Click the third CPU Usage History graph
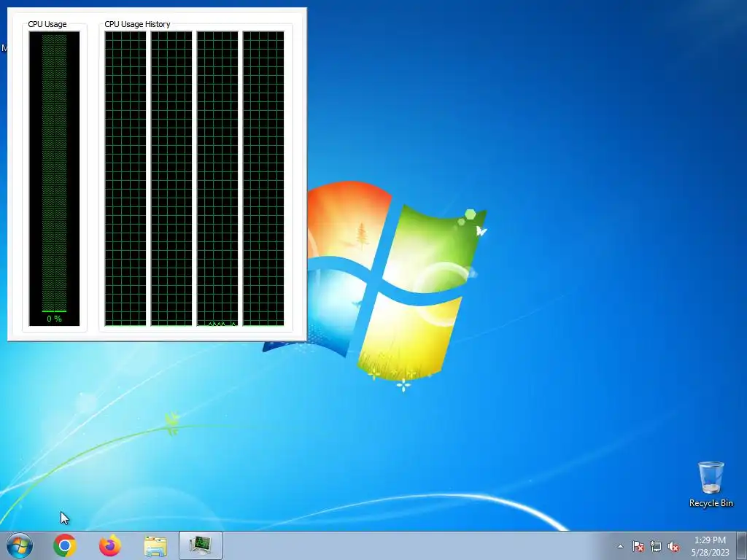Viewport: 747px width, 560px height. click(x=217, y=179)
